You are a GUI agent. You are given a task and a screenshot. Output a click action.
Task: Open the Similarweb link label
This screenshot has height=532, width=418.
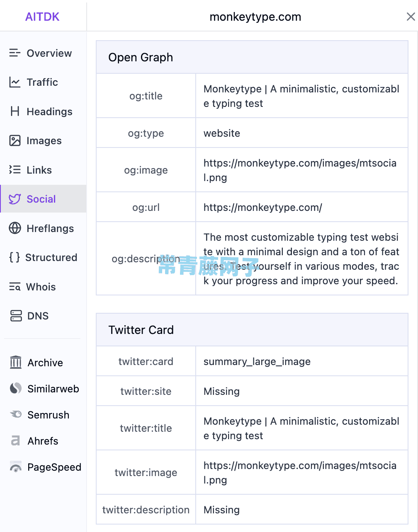coord(53,389)
